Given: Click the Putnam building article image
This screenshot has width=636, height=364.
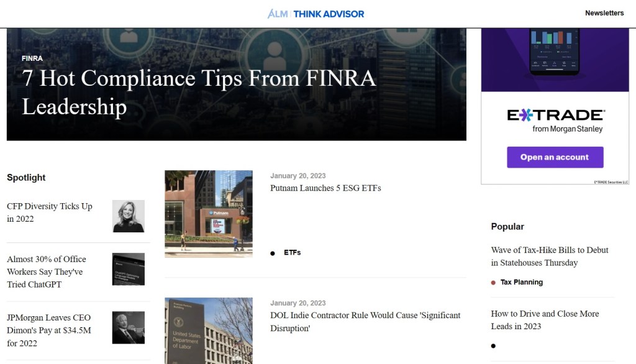Looking at the screenshot, I should tap(209, 214).
